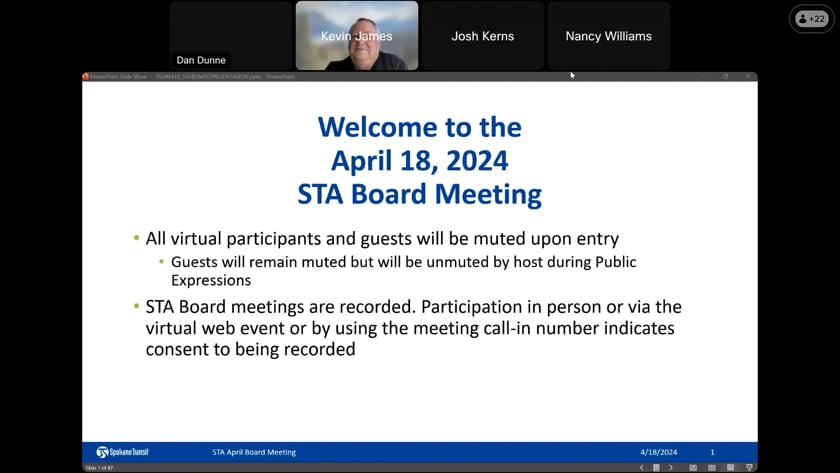Click the 'All virtual participants and guests' bullet

point(382,238)
